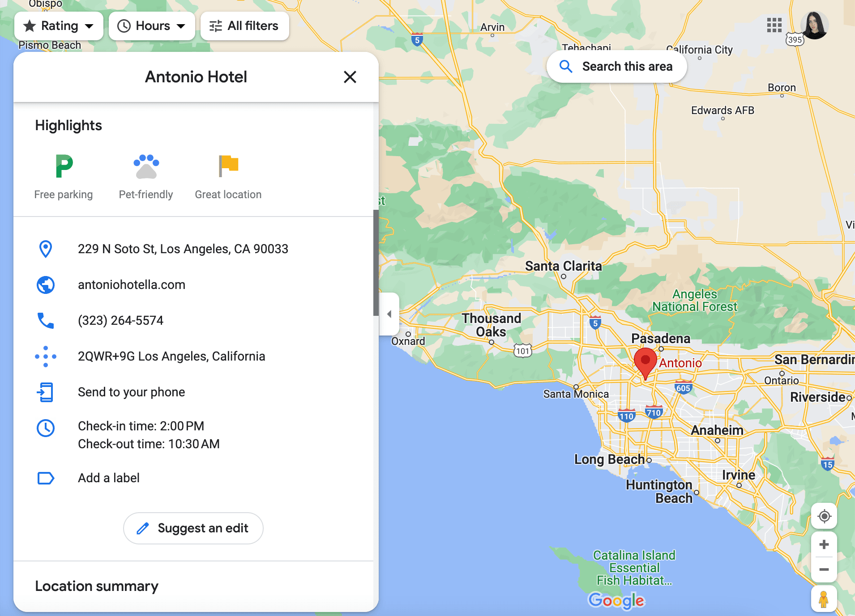
Task: Click Ontario label on map
Action: pyautogui.click(x=782, y=381)
